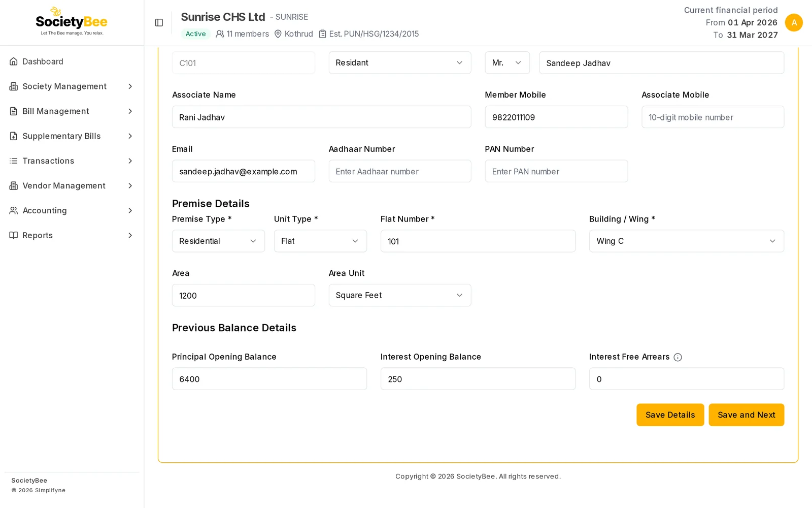
Task: Click the Email input field
Action: pyautogui.click(x=244, y=171)
